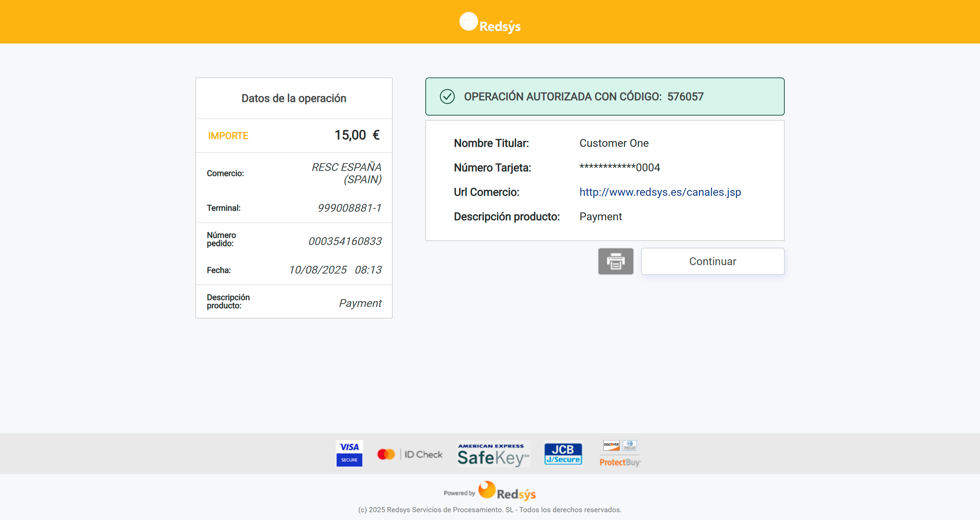Click the terminal number 999008881-1
Screen dimensions: 980x520
[x=349, y=208]
